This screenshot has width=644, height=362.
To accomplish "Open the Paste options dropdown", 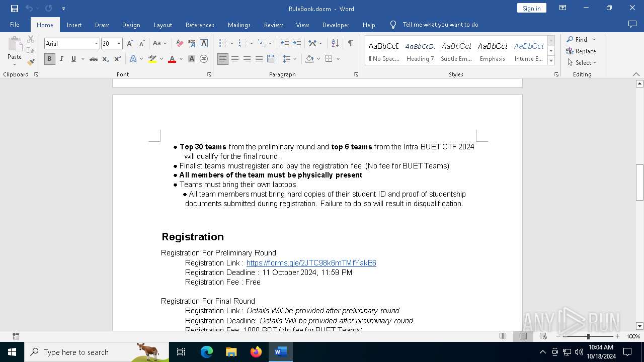I will pos(15,64).
